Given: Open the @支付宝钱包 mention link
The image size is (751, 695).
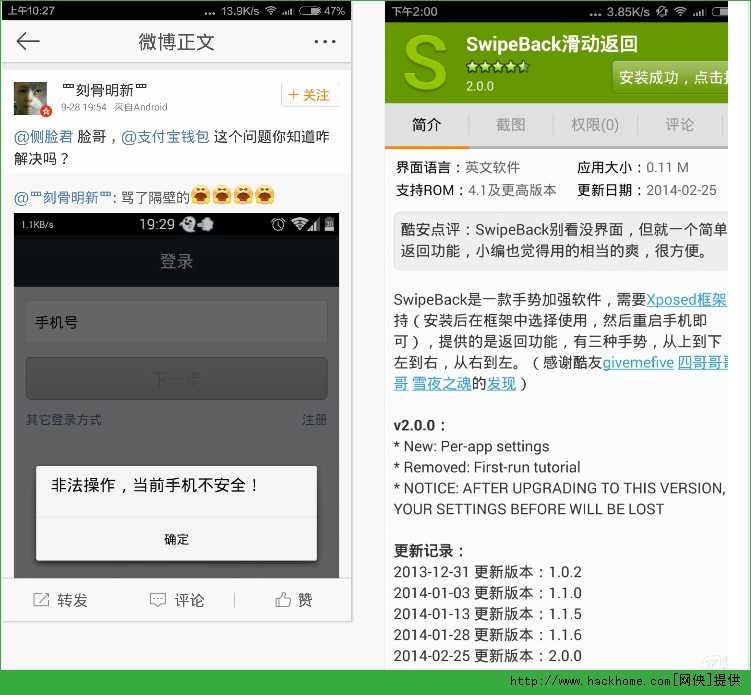Looking at the screenshot, I should point(165,137).
